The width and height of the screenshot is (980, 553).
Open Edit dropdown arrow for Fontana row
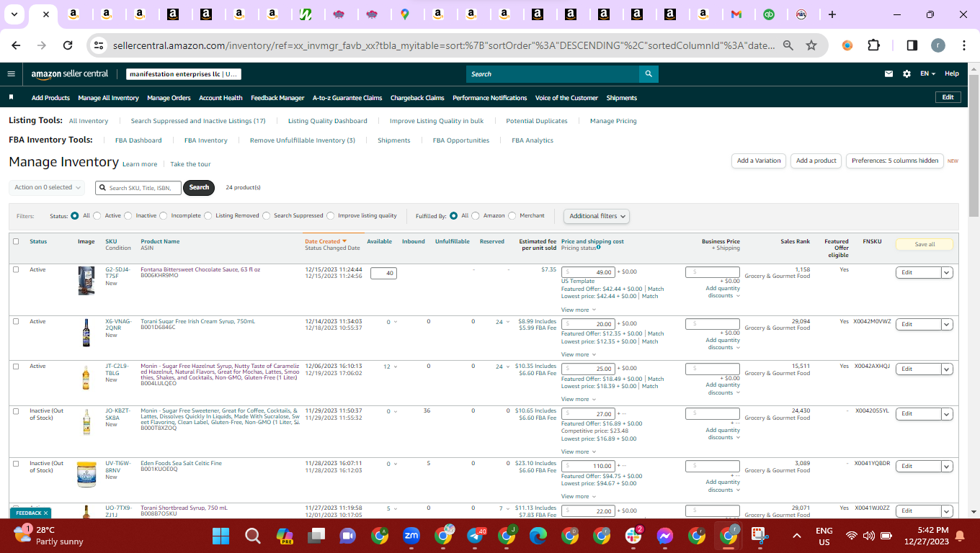coord(947,272)
